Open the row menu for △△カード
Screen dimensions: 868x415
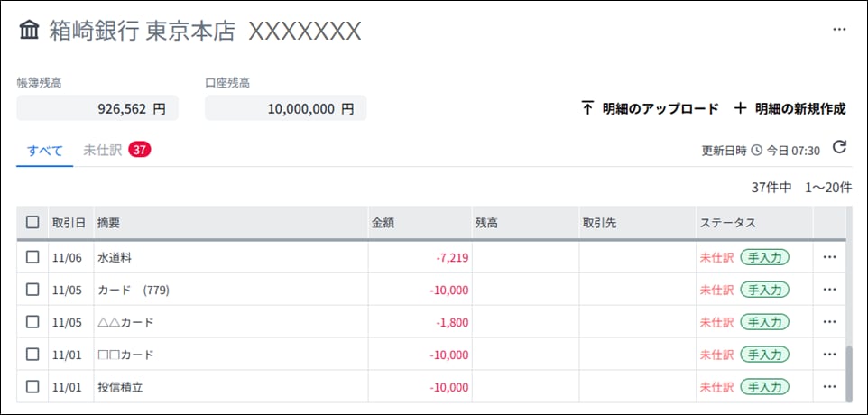point(829,321)
